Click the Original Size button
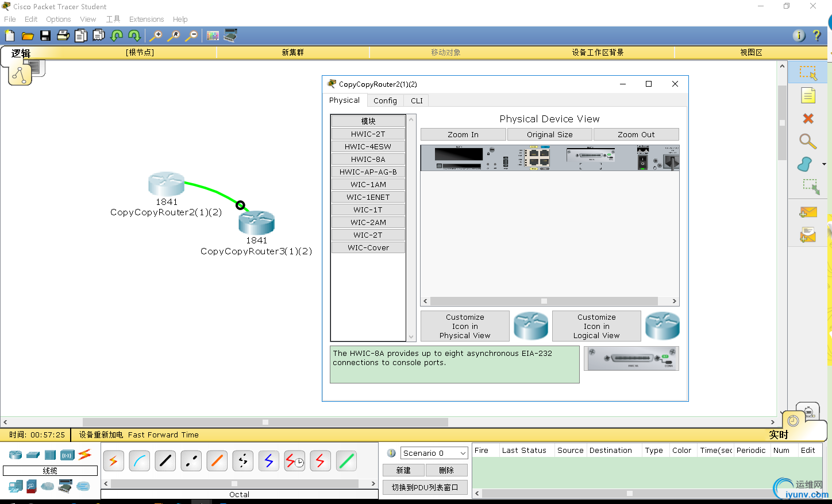Image resolution: width=832 pixels, height=504 pixels. pos(550,134)
